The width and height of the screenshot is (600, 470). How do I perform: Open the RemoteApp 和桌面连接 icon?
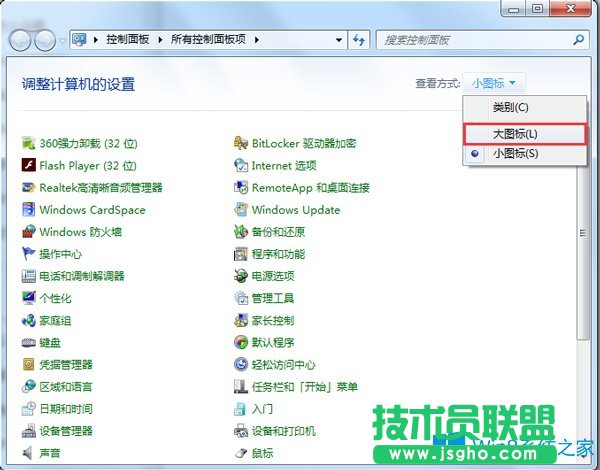pyautogui.click(x=241, y=188)
